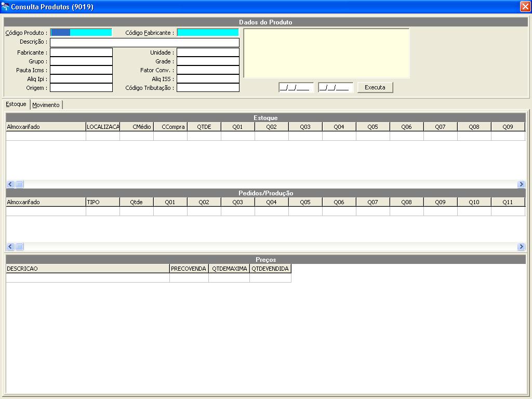Click the CCompra column header

coord(170,127)
